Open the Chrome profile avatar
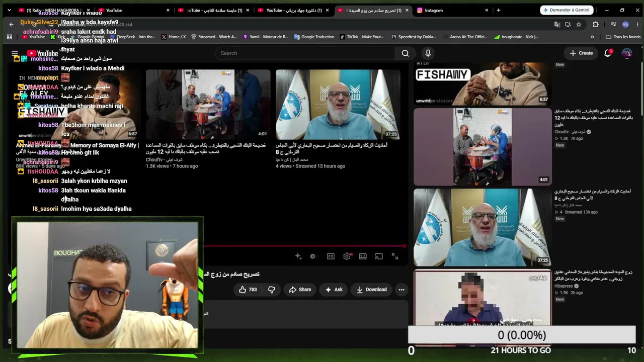The height and width of the screenshot is (362, 644). [625, 24]
